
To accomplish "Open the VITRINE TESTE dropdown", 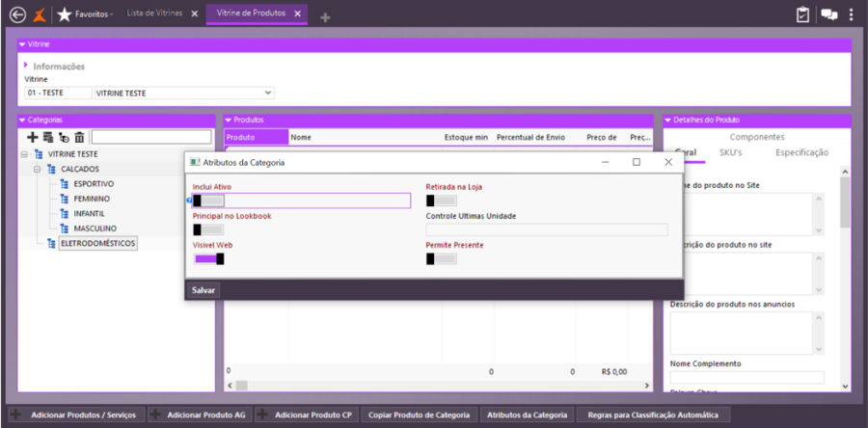I will (268, 93).
